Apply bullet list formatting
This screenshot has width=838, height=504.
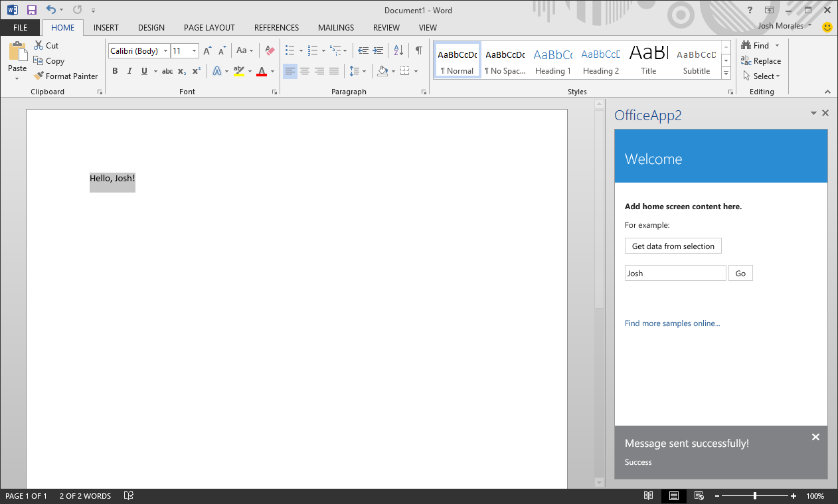click(290, 50)
